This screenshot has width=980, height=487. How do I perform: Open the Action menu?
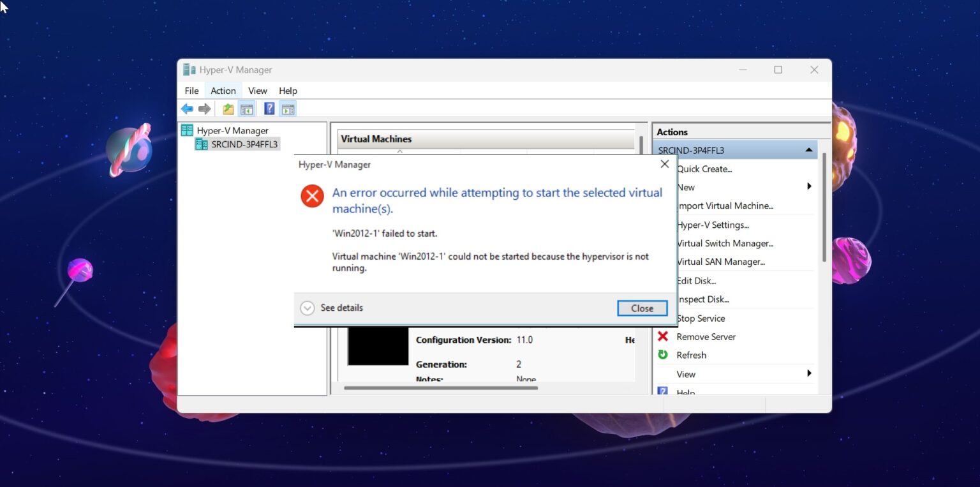(x=223, y=90)
